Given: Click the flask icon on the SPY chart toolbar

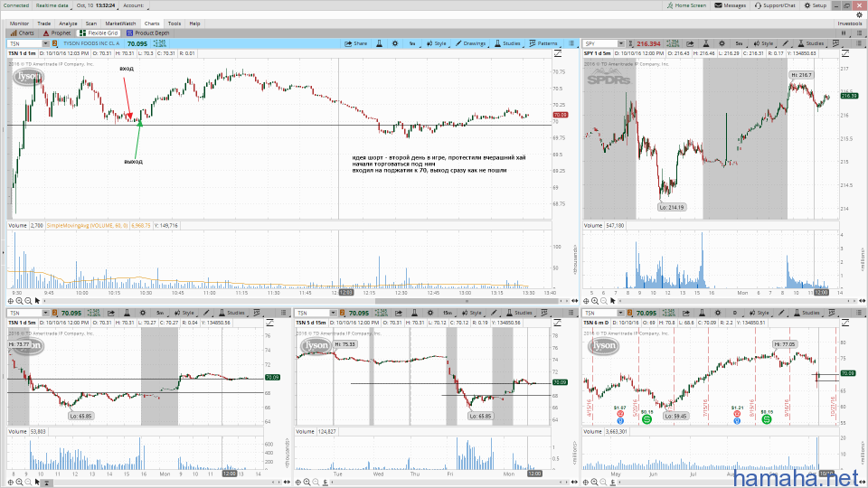Looking at the screenshot, I should point(706,43).
